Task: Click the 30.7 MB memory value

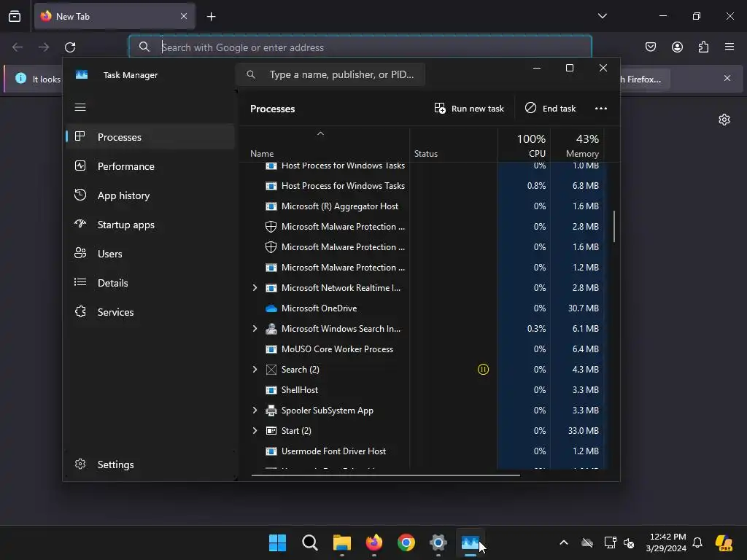Action: point(583,308)
